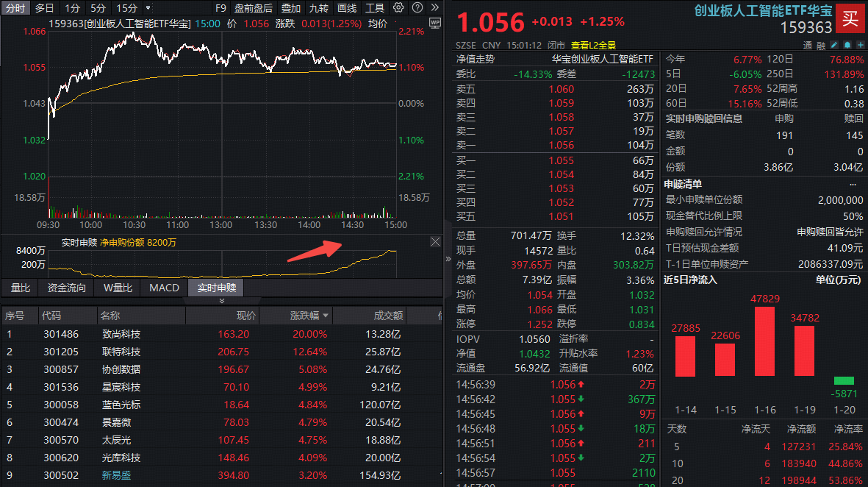Click the red 买 buy button
The height and width of the screenshot is (487, 868).
pyautogui.click(x=850, y=18)
